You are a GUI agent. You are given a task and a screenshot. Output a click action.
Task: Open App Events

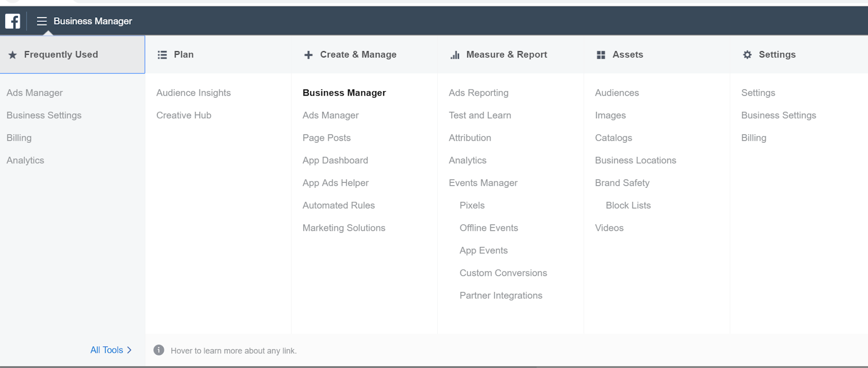tap(484, 250)
